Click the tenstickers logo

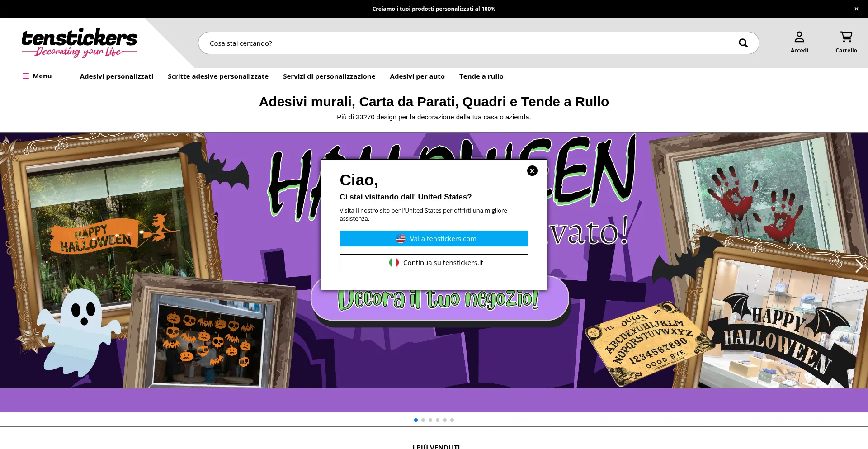tap(80, 43)
